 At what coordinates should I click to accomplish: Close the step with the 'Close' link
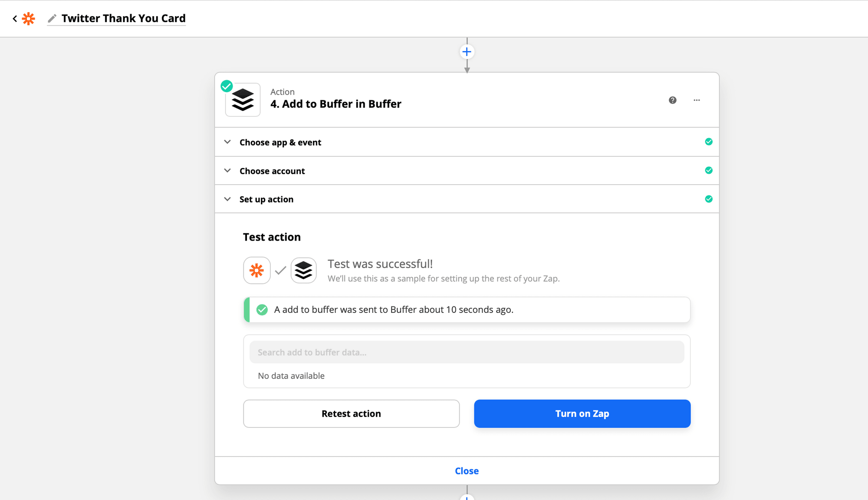coord(467,471)
